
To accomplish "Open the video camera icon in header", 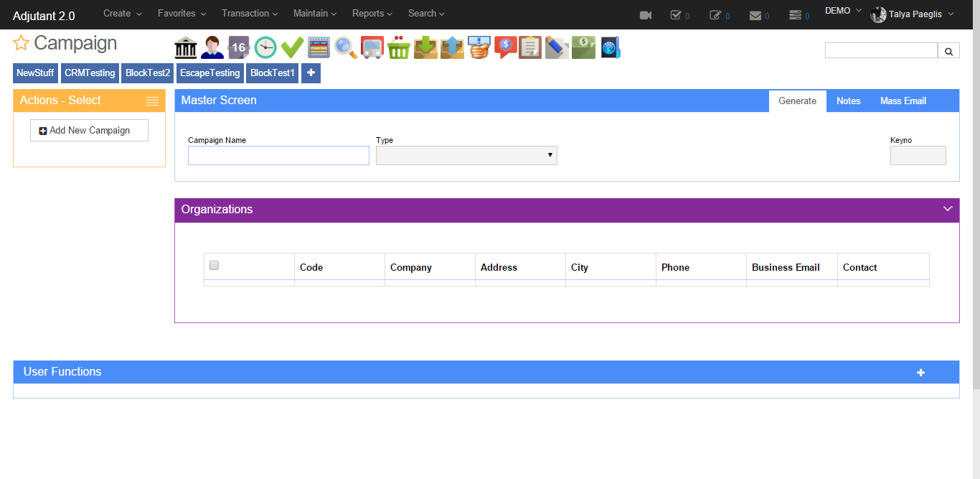I will pos(646,15).
